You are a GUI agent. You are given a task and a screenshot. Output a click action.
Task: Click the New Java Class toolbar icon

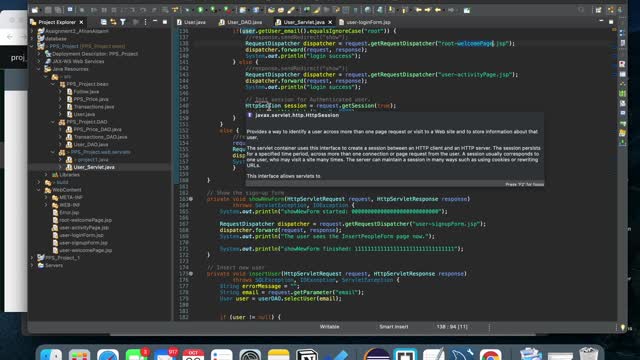(x=255, y=10)
